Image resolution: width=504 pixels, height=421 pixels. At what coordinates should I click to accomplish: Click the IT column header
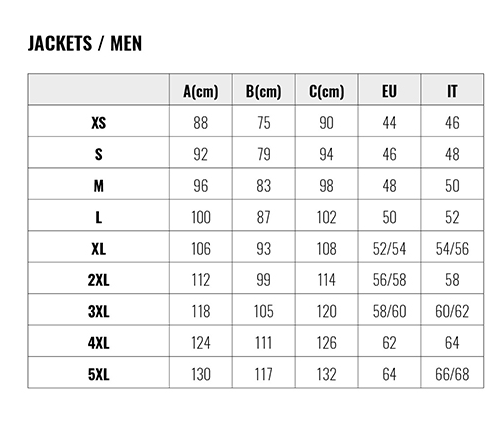[x=452, y=91]
